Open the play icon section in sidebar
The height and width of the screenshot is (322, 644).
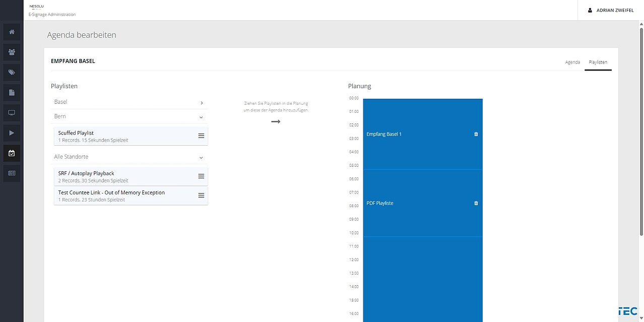pos(12,133)
